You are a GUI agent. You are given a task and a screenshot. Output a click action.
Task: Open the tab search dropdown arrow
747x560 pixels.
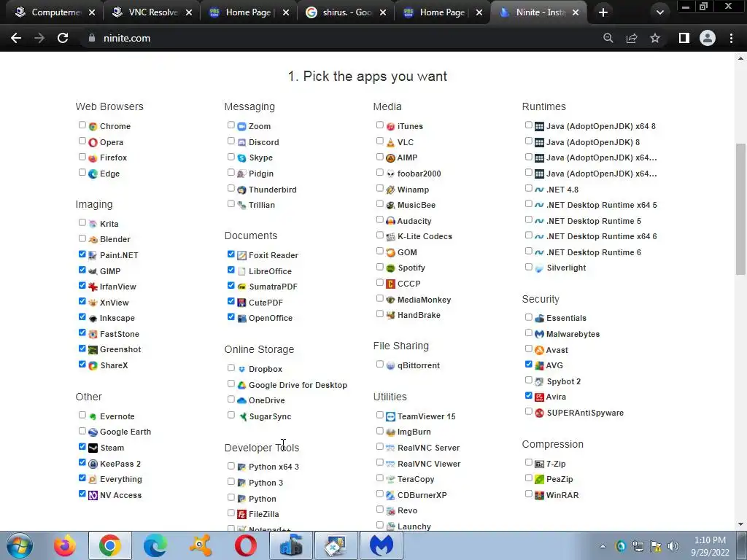pyautogui.click(x=659, y=12)
